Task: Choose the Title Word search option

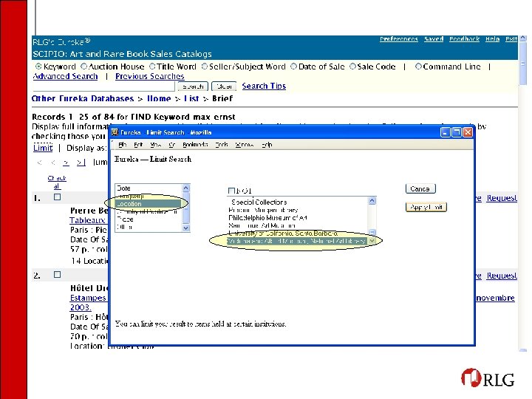Action: pos(152,66)
